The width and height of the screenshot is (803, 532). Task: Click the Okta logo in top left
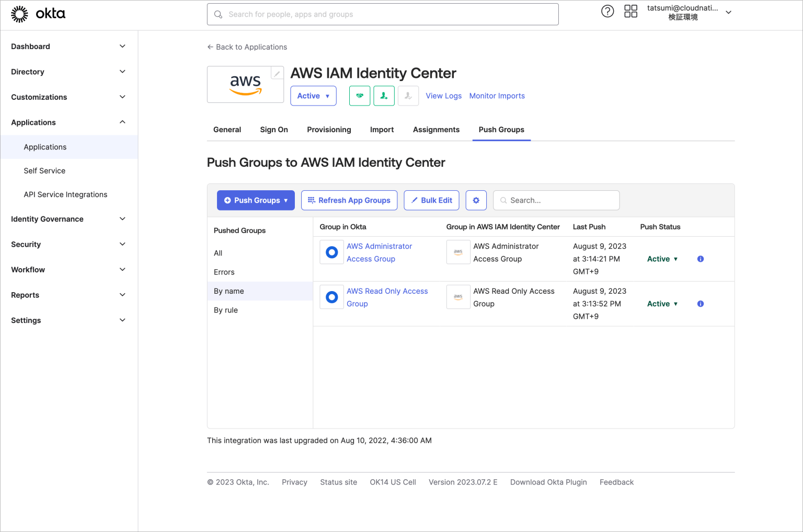pos(38,14)
